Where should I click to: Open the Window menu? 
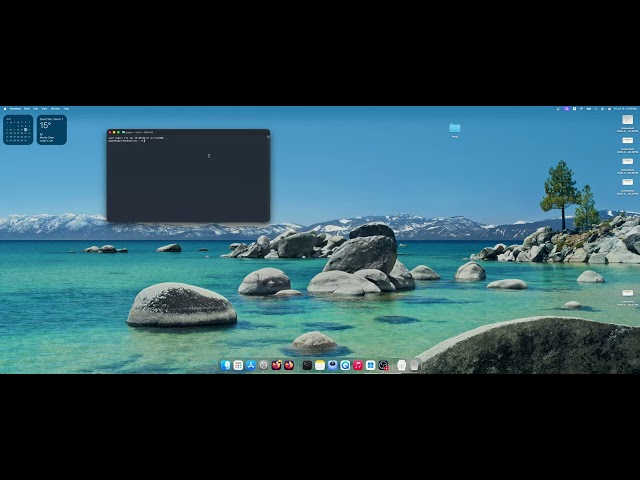(x=55, y=109)
